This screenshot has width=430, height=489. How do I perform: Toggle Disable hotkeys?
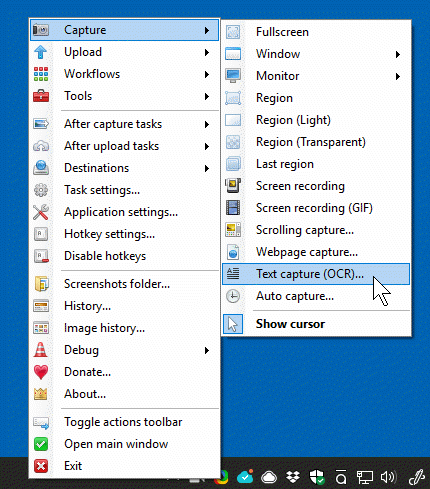coord(124,256)
